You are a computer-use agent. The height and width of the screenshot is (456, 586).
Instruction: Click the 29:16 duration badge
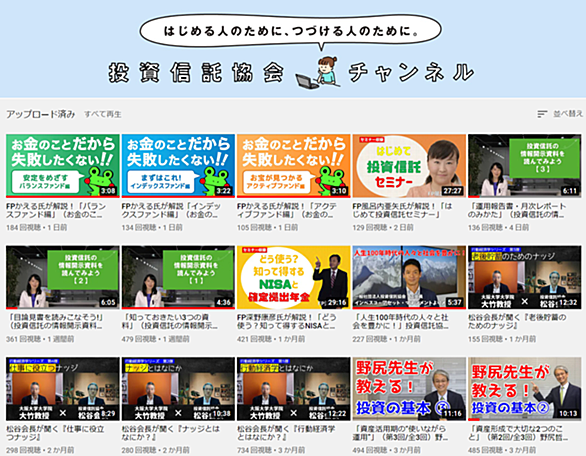[x=337, y=302]
